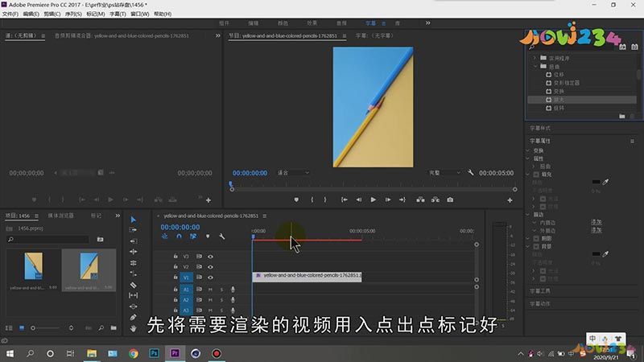The image size is (644, 362).
Task: Select the Slide tool
Action: point(133,306)
